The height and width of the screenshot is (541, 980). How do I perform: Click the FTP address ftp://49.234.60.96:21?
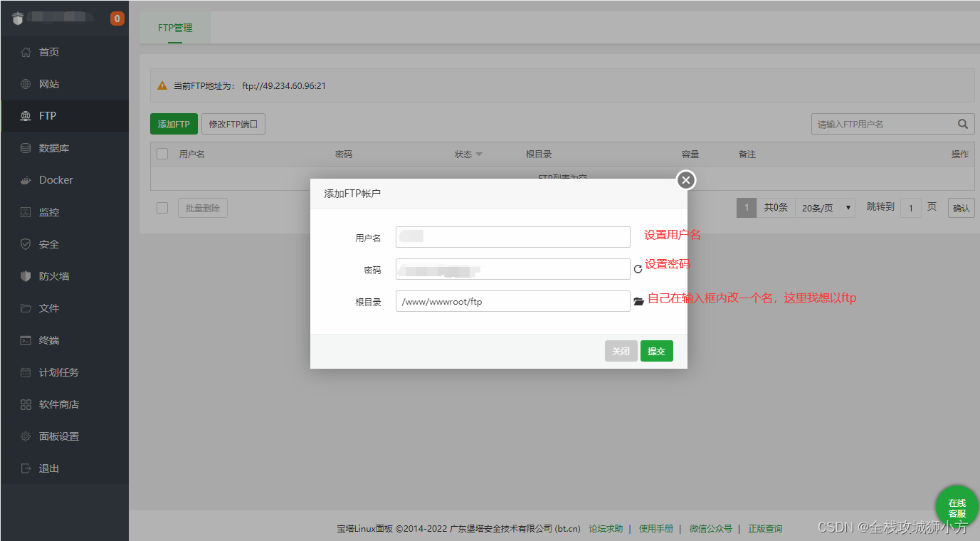coord(284,85)
